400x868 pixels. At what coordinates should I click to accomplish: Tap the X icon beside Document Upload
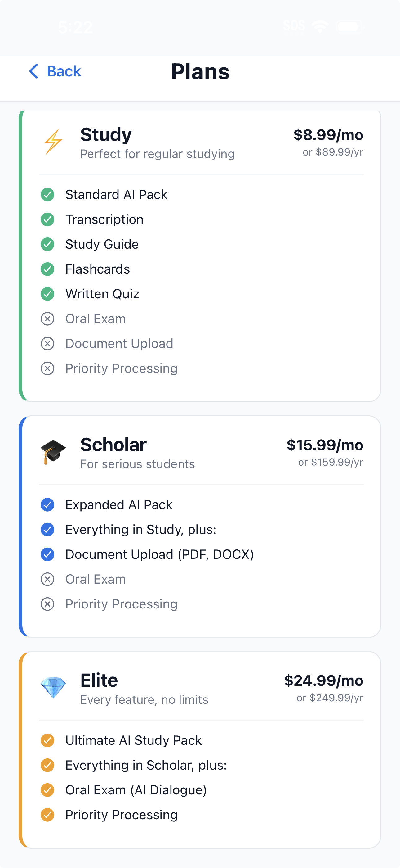pos(47,344)
